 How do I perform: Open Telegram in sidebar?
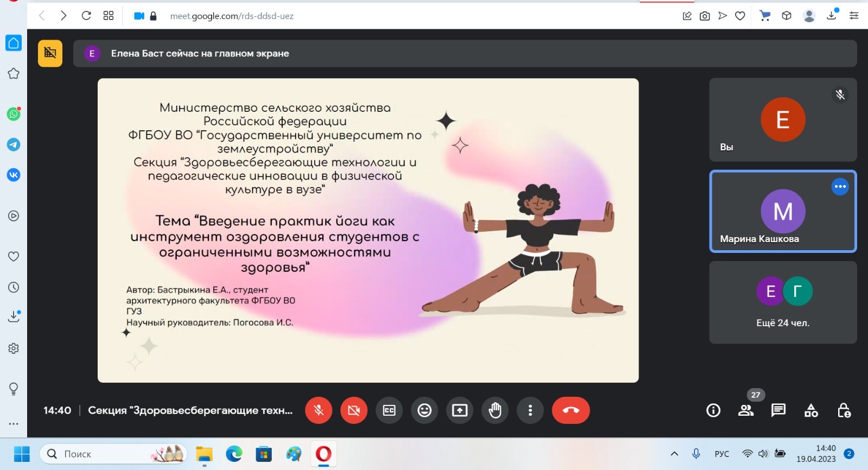coord(14,144)
